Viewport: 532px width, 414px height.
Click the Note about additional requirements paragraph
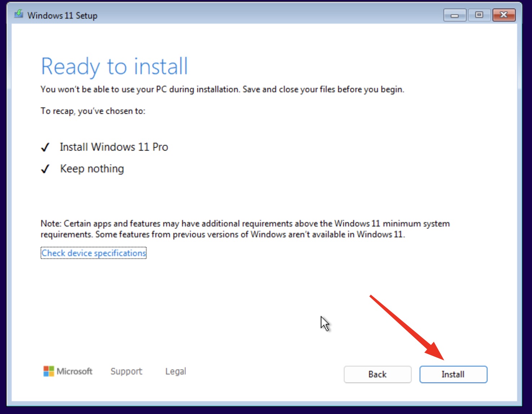[245, 229]
